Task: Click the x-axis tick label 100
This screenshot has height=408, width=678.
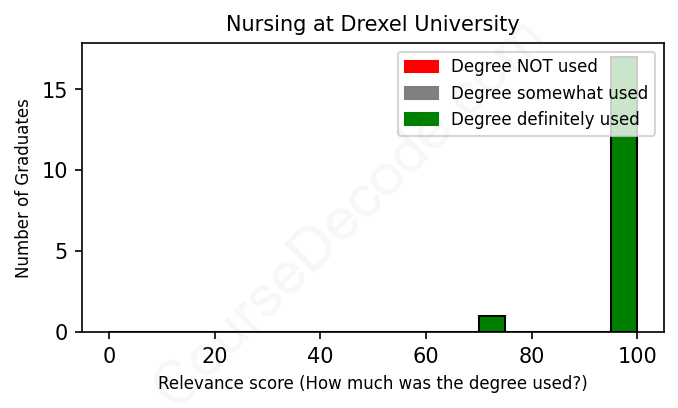Action: coord(637,354)
